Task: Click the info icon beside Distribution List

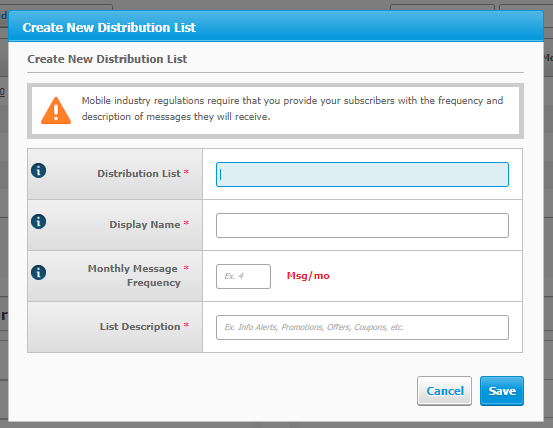Action: coord(38,171)
